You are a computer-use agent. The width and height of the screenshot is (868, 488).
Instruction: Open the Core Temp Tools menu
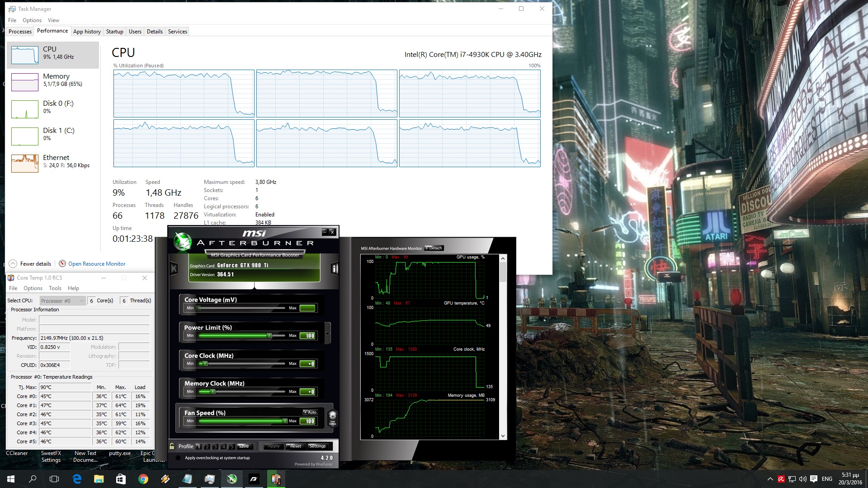55,288
